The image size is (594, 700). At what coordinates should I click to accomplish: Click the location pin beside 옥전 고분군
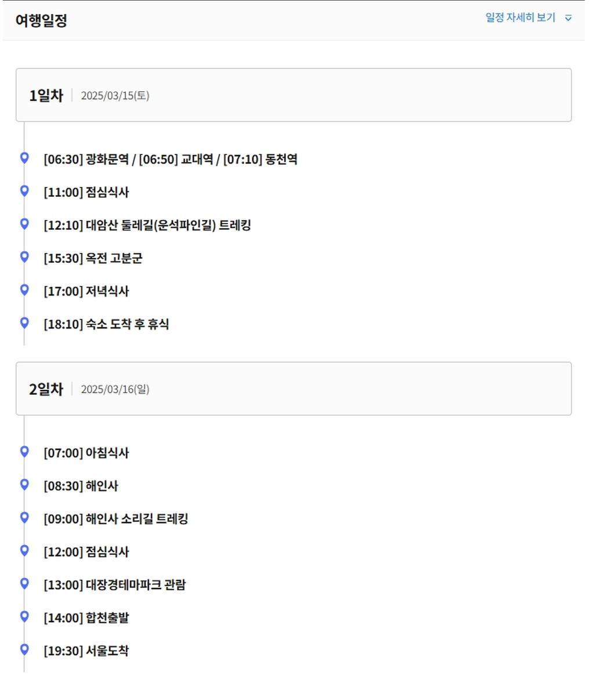click(x=24, y=257)
